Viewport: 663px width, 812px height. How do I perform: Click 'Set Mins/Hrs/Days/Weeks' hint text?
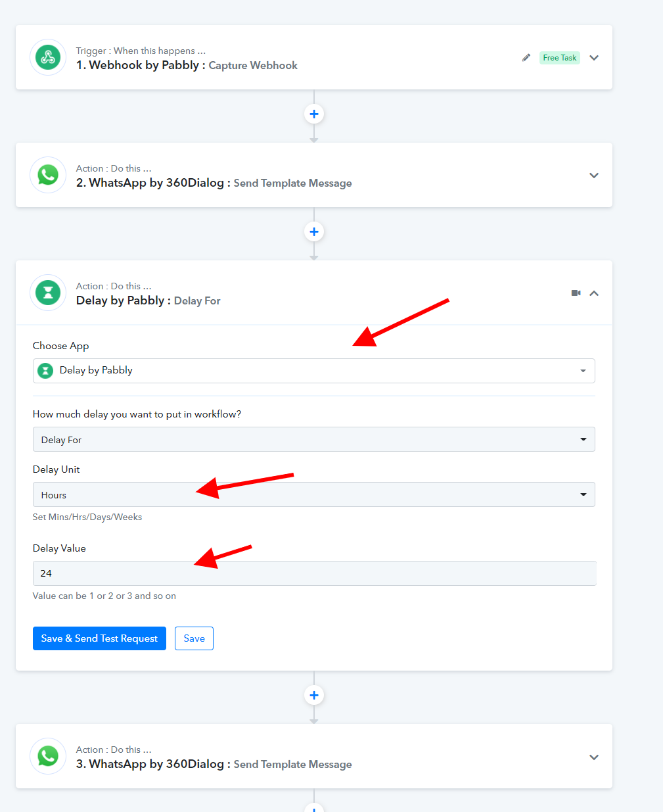87,517
